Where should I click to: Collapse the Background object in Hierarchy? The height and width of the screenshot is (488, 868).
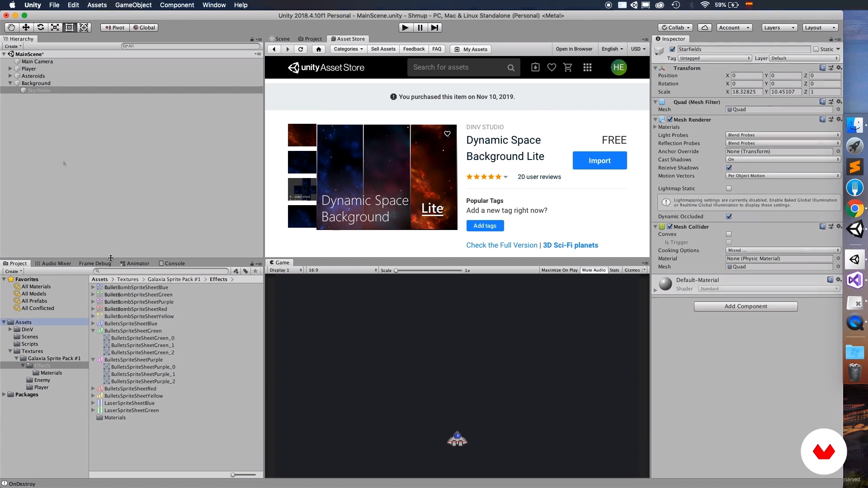tap(10, 83)
